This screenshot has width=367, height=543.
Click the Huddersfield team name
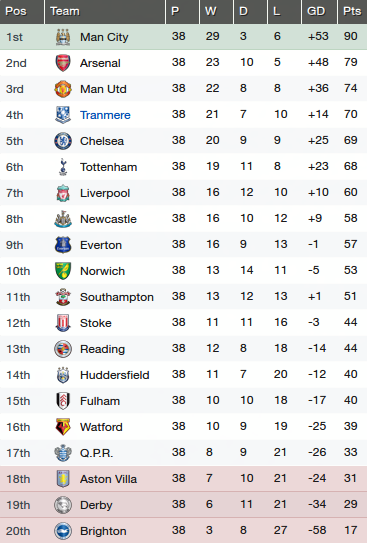(x=115, y=375)
